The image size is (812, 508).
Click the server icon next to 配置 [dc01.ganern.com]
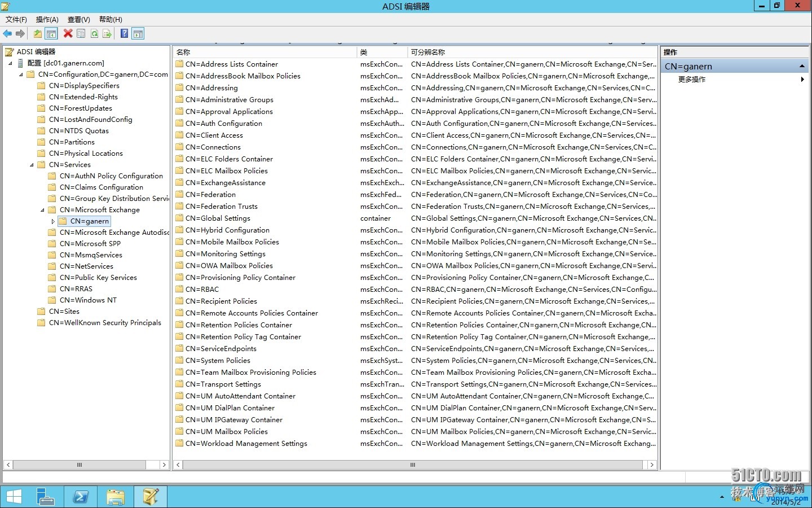click(20, 63)
